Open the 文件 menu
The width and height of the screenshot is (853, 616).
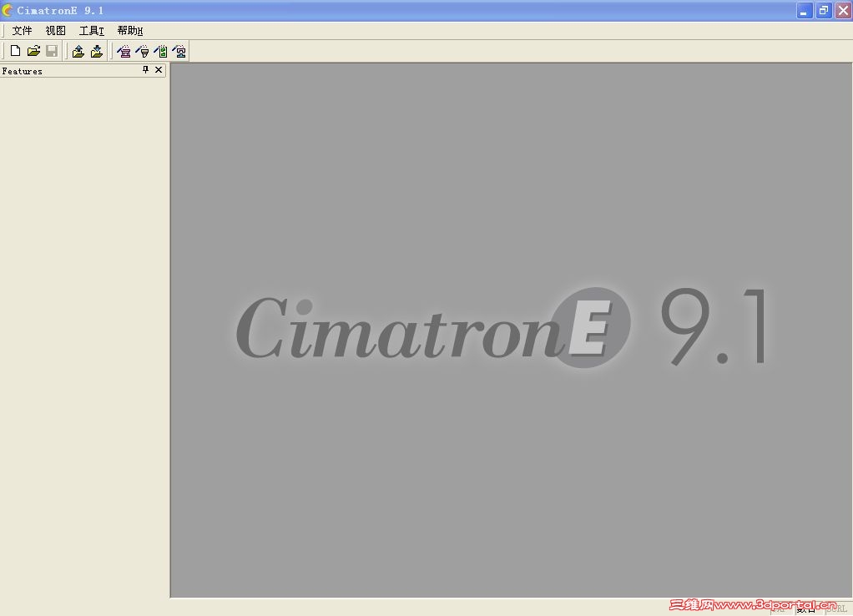coord(22,31)
